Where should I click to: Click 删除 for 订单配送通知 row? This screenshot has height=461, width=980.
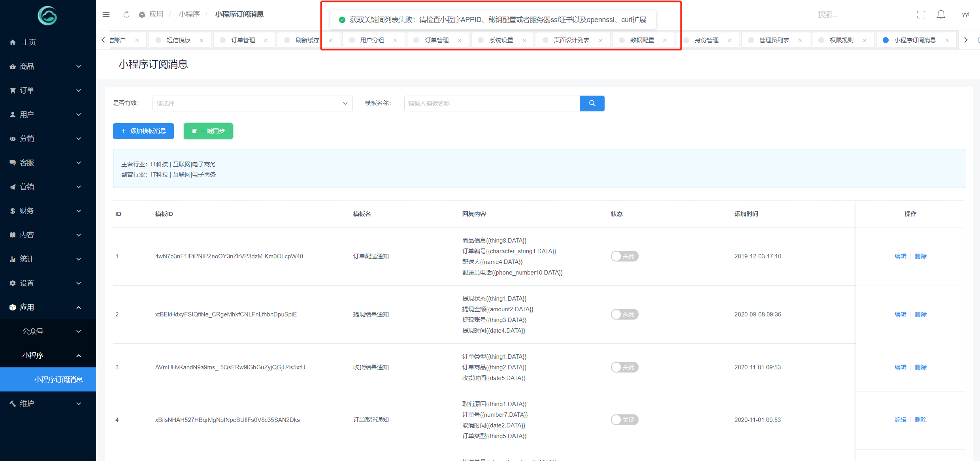pyautogui.click(x=921, y=256)
